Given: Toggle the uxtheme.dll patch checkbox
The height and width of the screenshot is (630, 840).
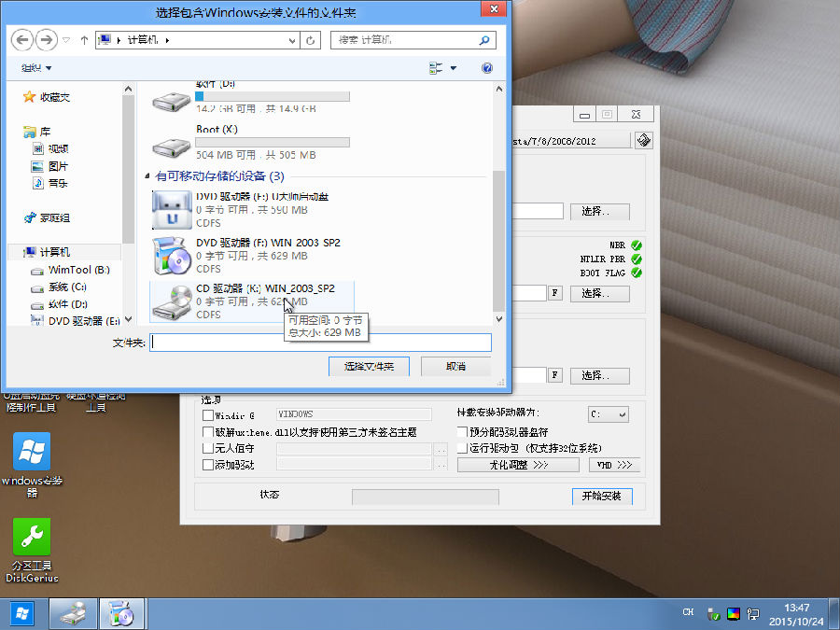Looking at the screenshot, I should point(208,432).
